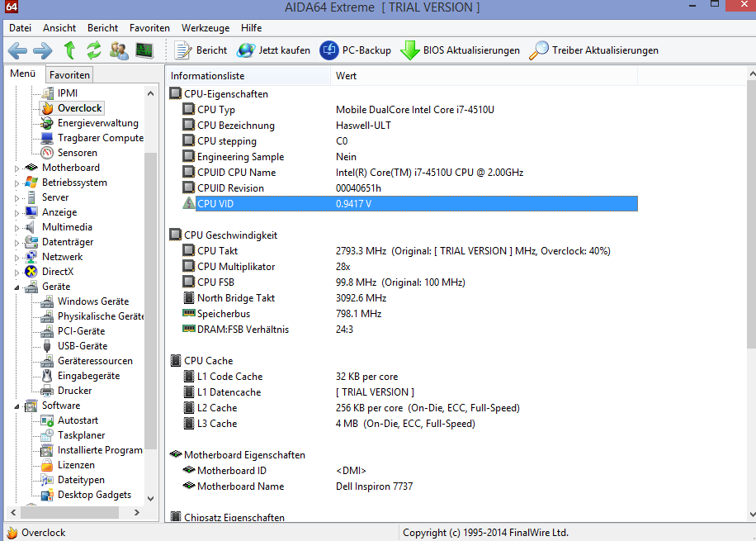This screenshot has width=756, height=541.
Task: Open Desktop Gadgets
Action: pos(94,495)
